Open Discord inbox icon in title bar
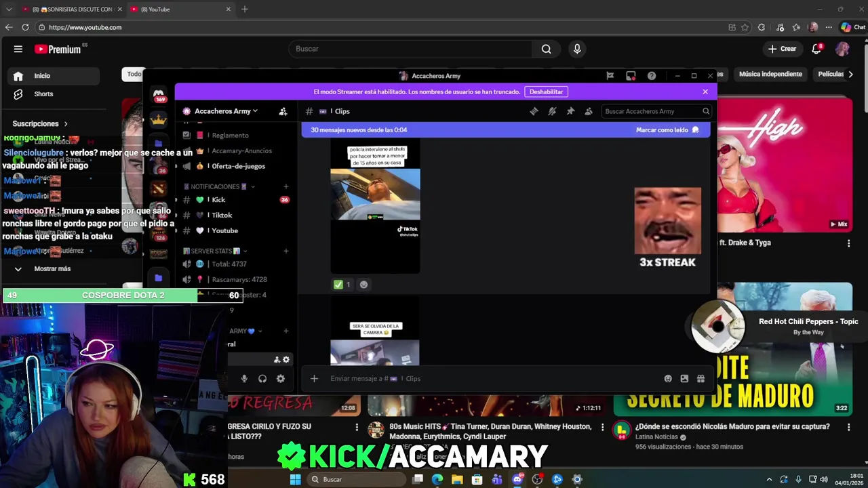868x488 pixels. pyautogui.click(x=631, y=76)
